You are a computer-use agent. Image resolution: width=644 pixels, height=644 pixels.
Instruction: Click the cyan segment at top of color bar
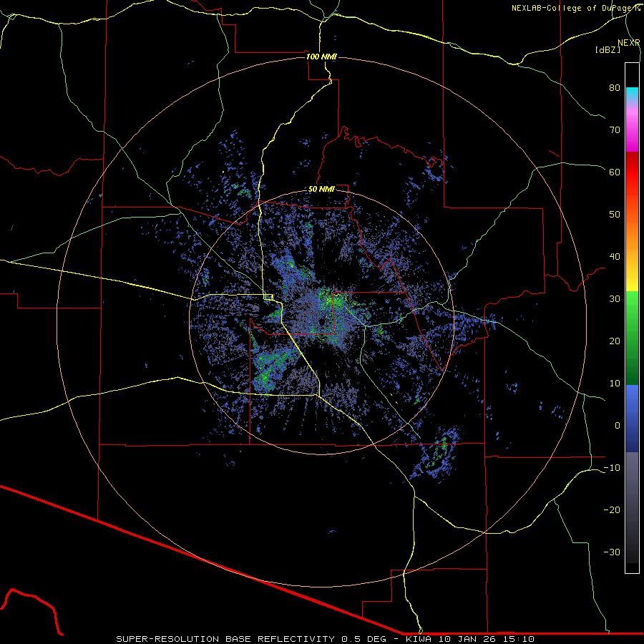(x=632, y=94)
